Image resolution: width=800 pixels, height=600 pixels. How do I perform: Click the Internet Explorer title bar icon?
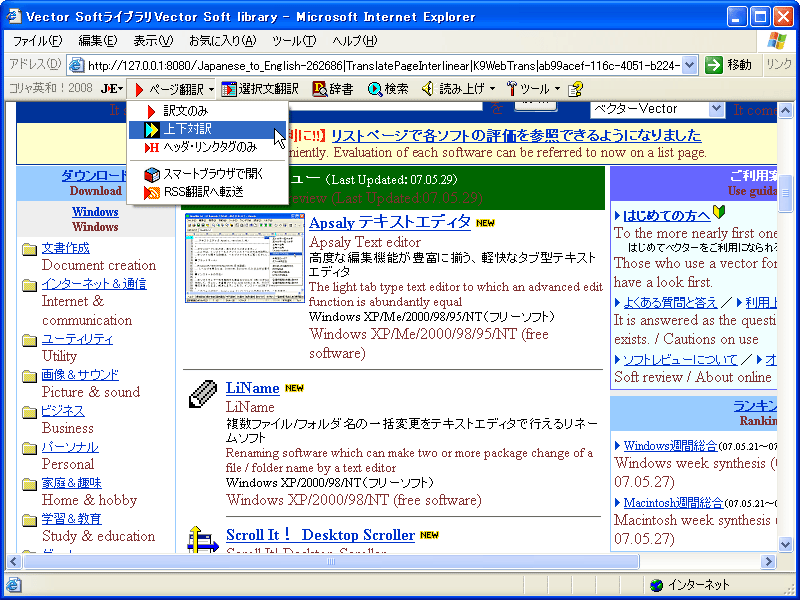pos(14,17)
